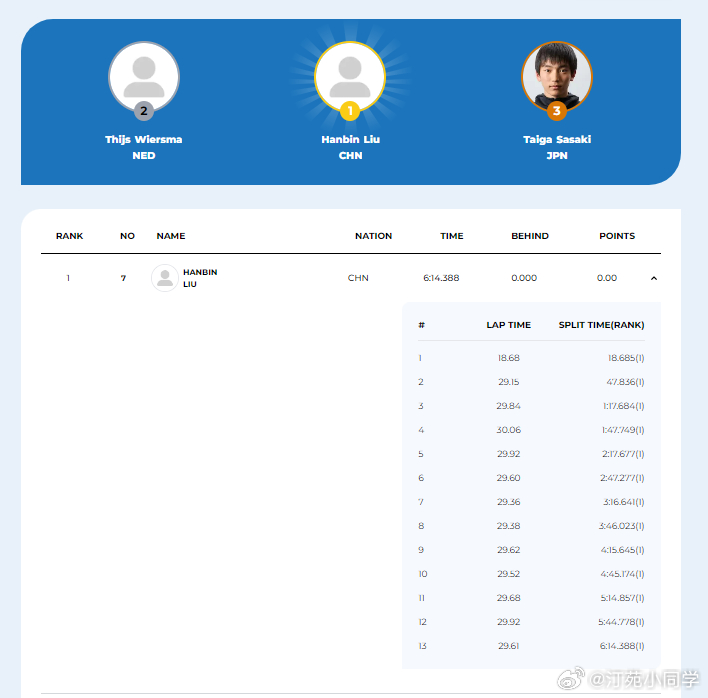Click split time 47.836(1)

(x=625, y=382)
